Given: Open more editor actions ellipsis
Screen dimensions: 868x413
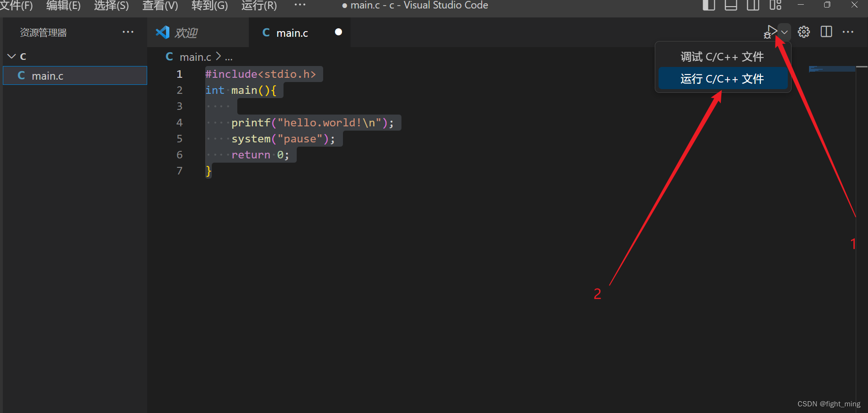Looking at the screenshot, I should pyautogui.click(x=848, y=32).
